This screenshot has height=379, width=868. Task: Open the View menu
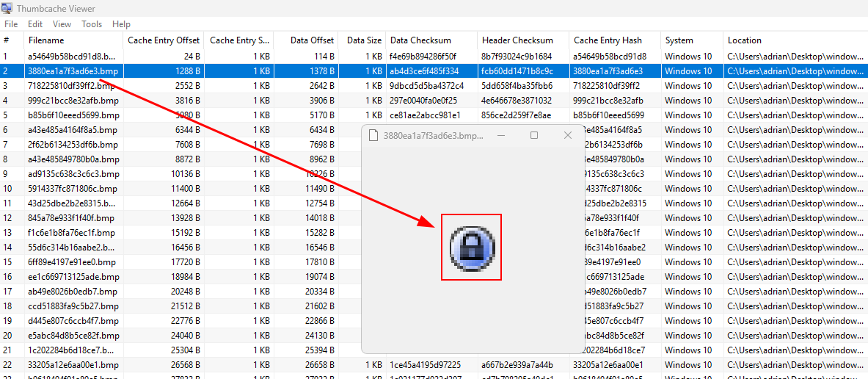click(x=62, y=24)
